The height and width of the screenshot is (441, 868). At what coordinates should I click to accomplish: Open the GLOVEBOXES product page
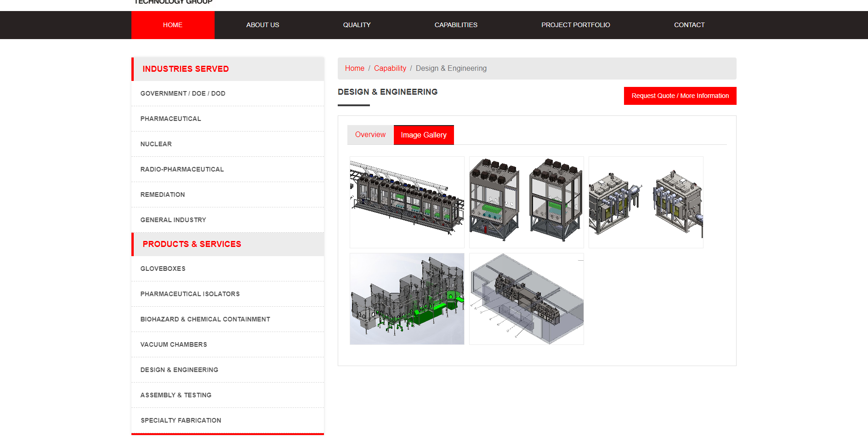(163, 269)
